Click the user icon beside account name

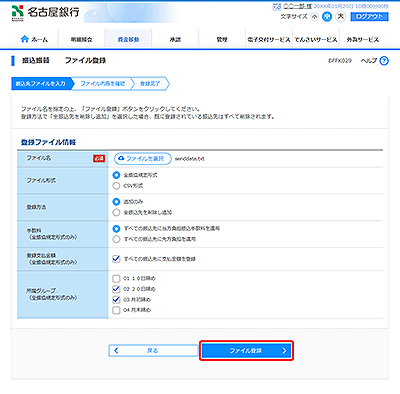click(x=277, y=6)
